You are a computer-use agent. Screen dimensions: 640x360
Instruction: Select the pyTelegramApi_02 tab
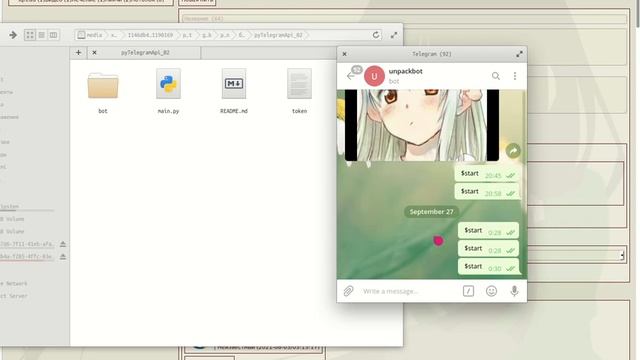pos(145,53)
